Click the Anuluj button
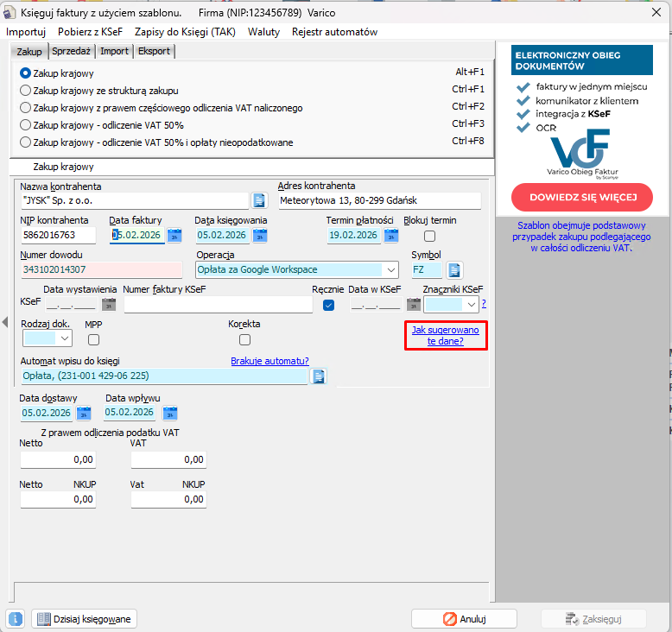Image resolution: width=672 pixels, height=632 pixels. pyautogui.click(x=464, y=619)
